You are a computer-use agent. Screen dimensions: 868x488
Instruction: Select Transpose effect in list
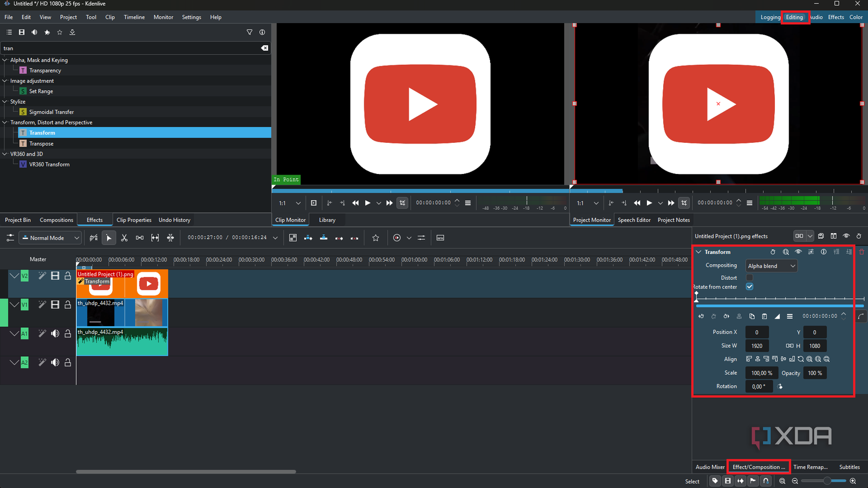pos(41,143)
